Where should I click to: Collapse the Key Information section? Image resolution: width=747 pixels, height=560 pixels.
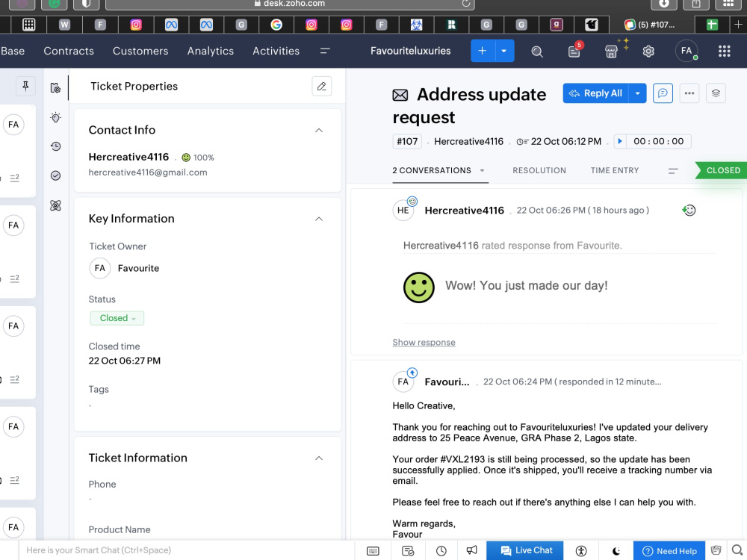[x=319, y=219]
